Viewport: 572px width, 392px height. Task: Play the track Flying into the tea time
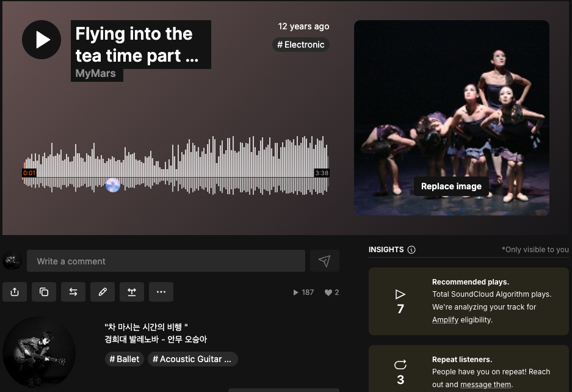(42, 40)
